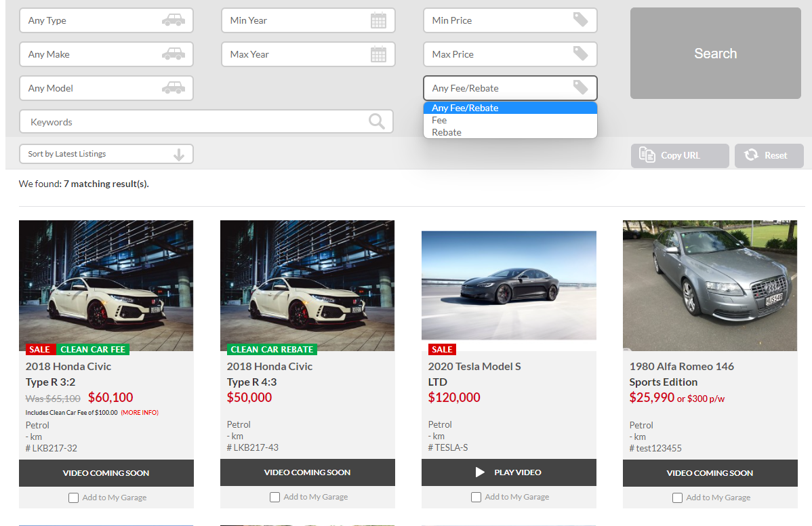The height and width of the screenshot is (526, 812).
Task: Click the copy documents icon beside Copy URL
Action: 647,155
